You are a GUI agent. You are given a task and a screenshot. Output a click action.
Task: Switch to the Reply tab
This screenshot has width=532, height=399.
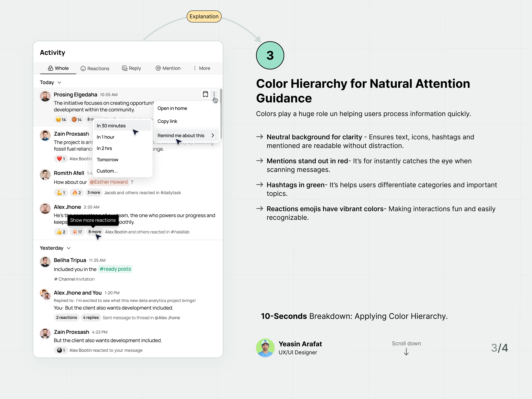(131, 68)
